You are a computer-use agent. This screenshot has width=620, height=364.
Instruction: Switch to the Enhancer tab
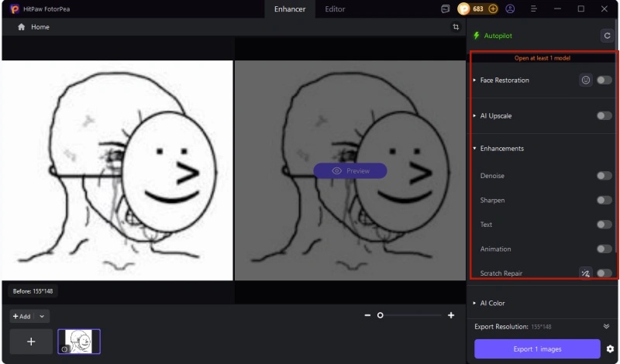click(290, 9)
